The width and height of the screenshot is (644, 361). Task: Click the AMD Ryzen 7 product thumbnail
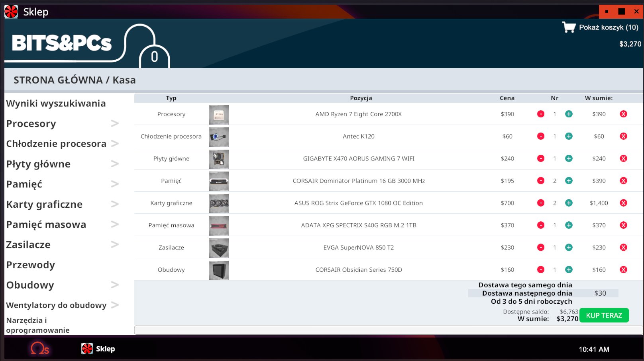pyautogui.click(x=219, y=115)
